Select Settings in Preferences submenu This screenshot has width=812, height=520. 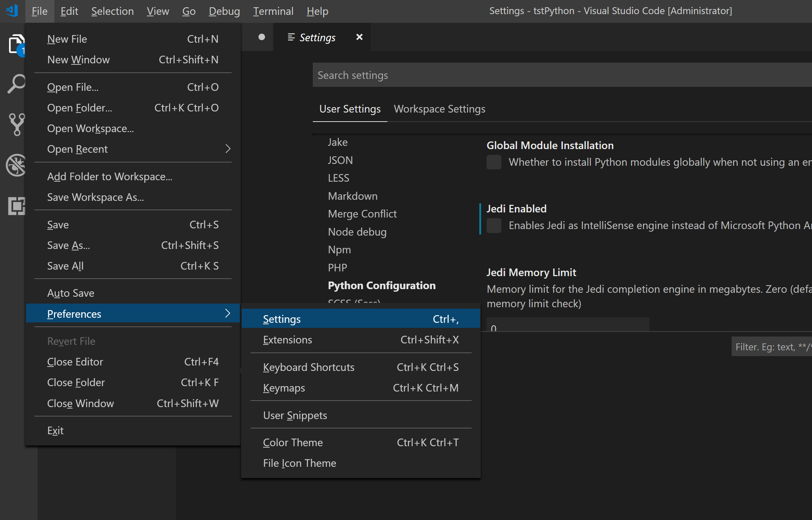coord(361,319)
